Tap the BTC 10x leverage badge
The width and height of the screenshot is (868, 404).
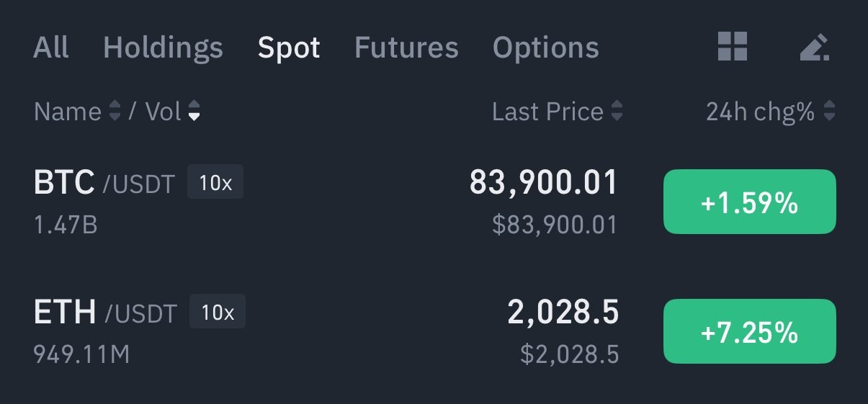tap(215, 182)
